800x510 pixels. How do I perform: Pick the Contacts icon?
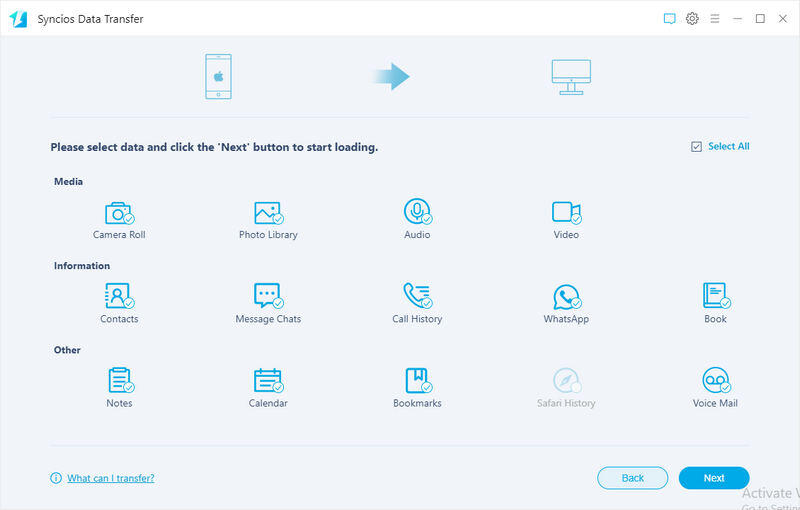[x=119, y=296]
